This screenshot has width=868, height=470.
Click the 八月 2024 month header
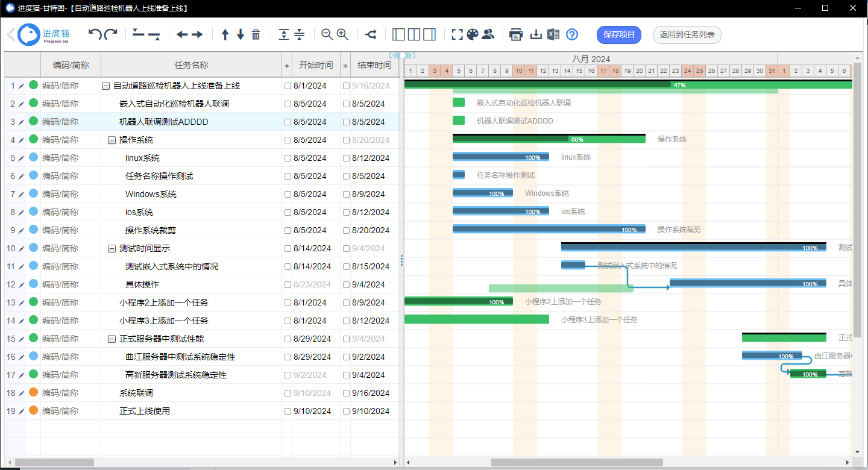(591, 58)
